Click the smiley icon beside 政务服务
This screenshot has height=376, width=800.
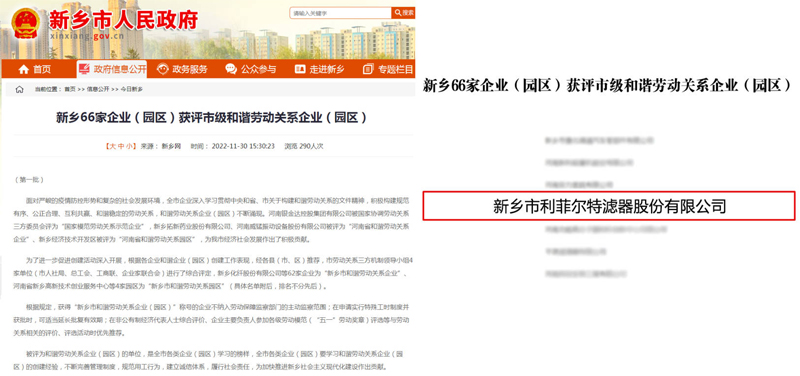[x=162, y=69]
